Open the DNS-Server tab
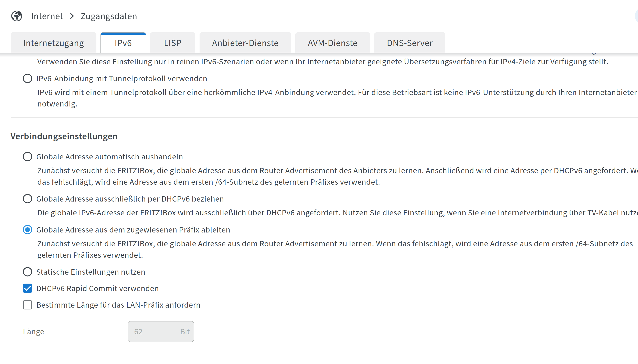Image resolution: width=638 pixels, height=364 pixels. coord(410,43)
